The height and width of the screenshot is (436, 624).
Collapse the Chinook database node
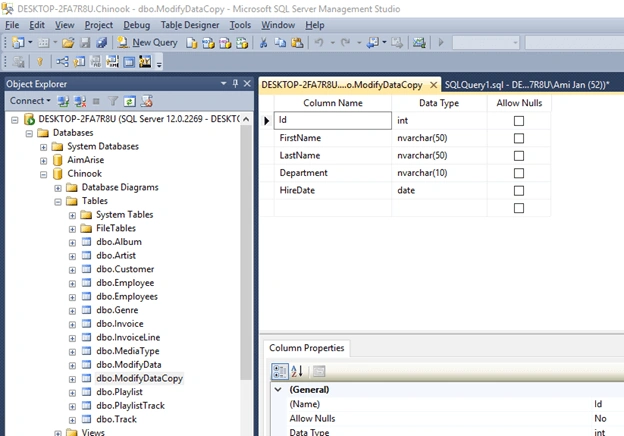click(x=43, y=174)
